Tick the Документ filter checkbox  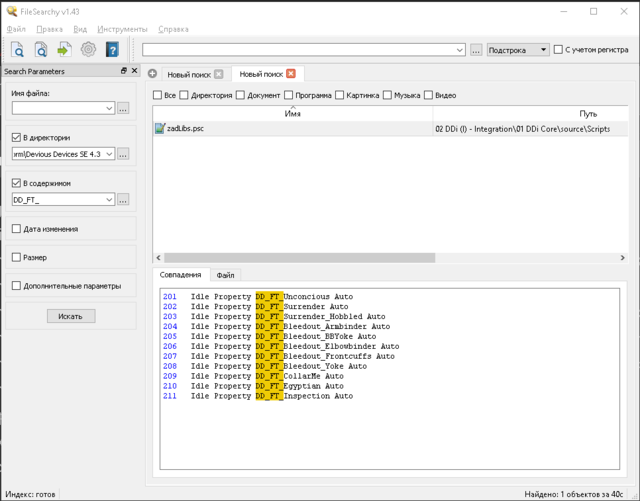[241, 96]
